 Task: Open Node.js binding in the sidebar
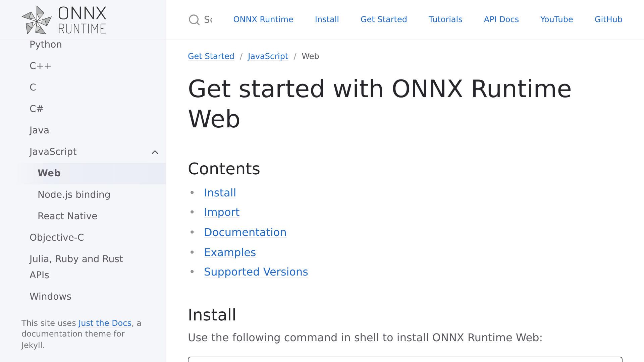tap(74, 195)
